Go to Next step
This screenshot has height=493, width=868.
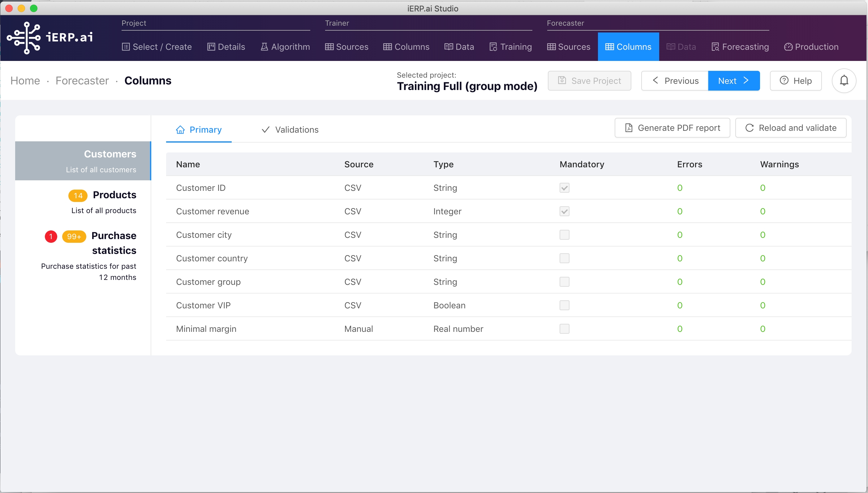pyautogui.click(x=733, y=81)
